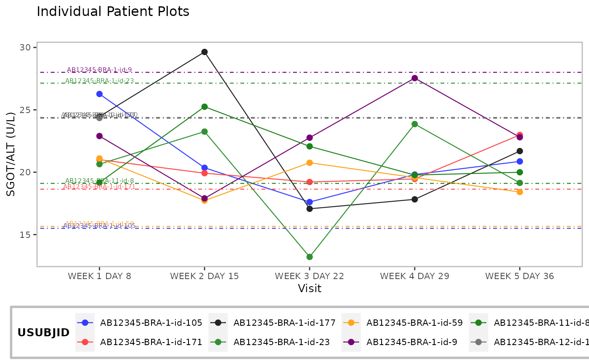589x364 pixels.
Task: Select the purple peak point at WEEK 4 DAY 29
Action: 415,78
